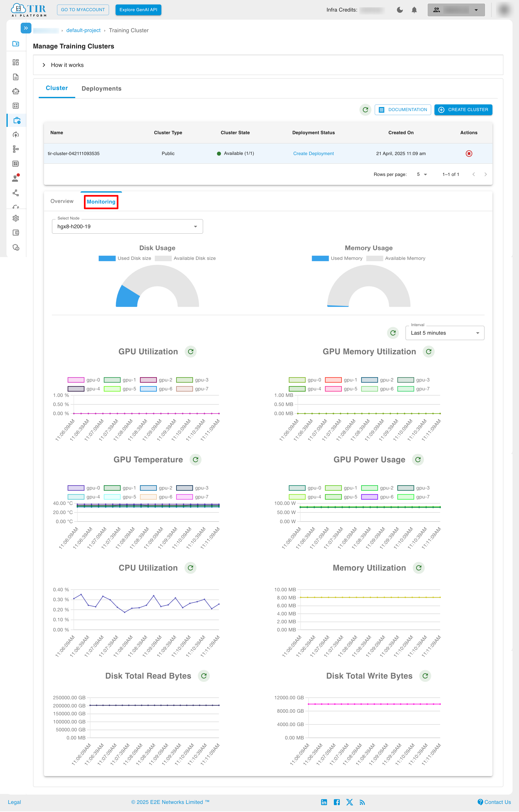Toggle gpu-4 series in GPU Utilization legend
Image resolution: width=519 pixels, height=812 pixels.
pos(84,389)
